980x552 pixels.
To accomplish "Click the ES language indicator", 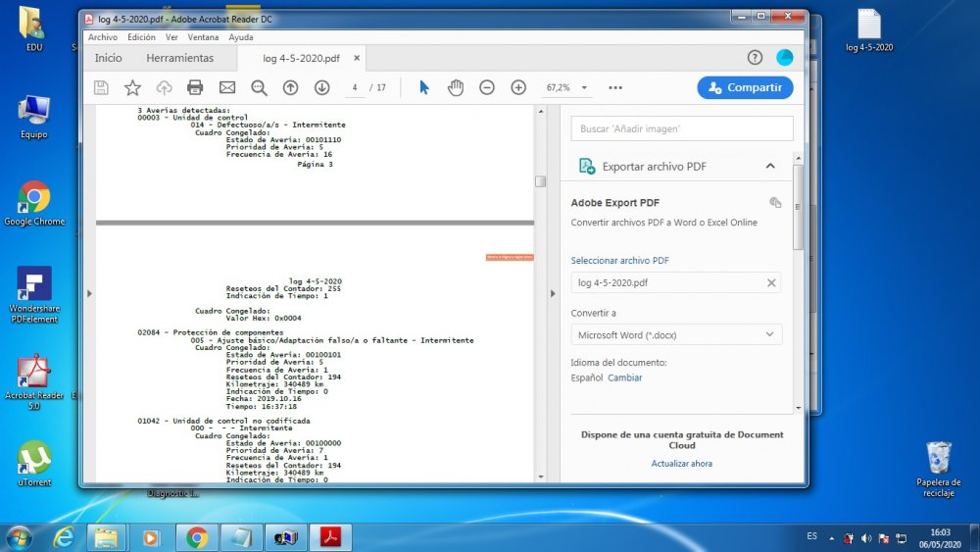I will (811, 535).
